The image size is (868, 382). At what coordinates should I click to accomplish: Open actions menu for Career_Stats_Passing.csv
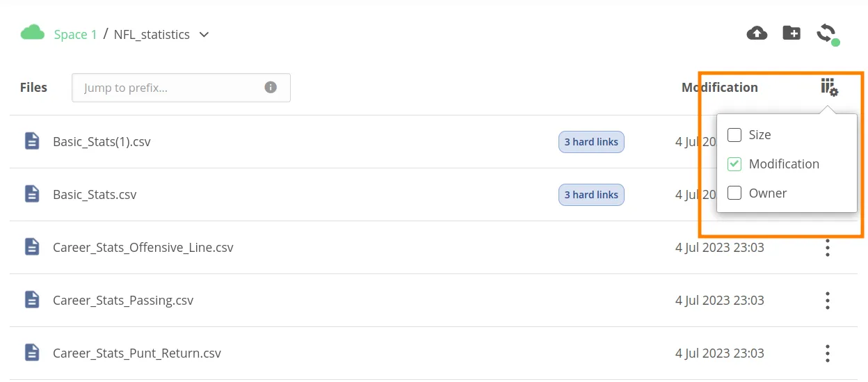point(827,301)
